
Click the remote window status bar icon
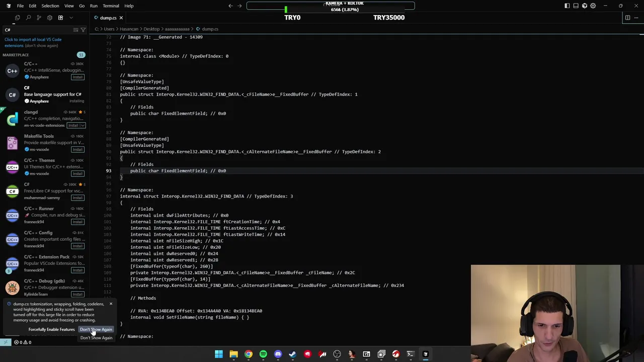[x=6, y=342]
